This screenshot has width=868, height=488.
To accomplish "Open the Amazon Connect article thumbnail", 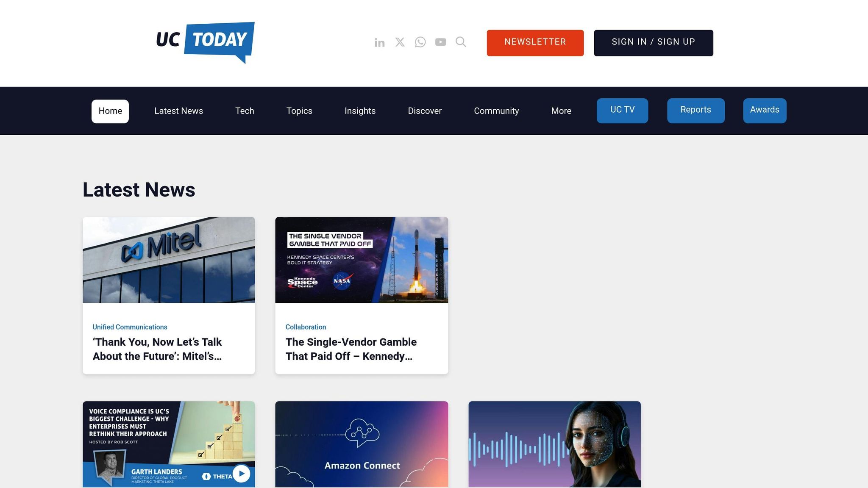I will click(x=362, y=444).
